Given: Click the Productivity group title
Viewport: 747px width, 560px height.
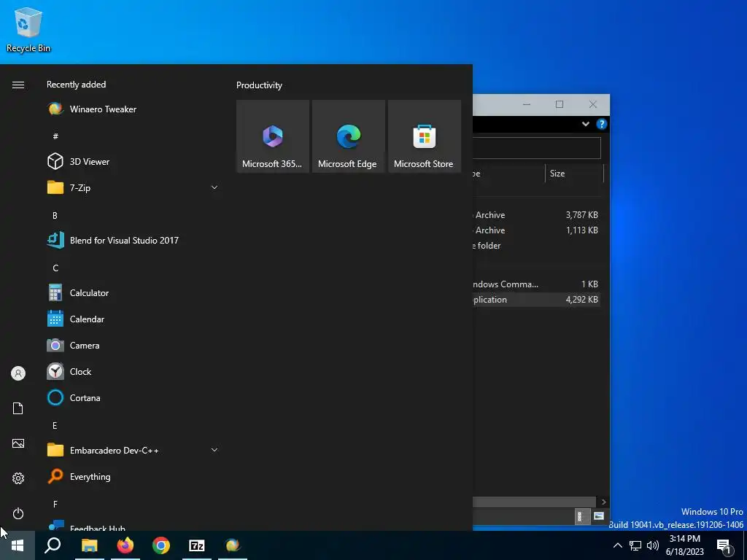Looking at the screenshot, I should [259, 85].
